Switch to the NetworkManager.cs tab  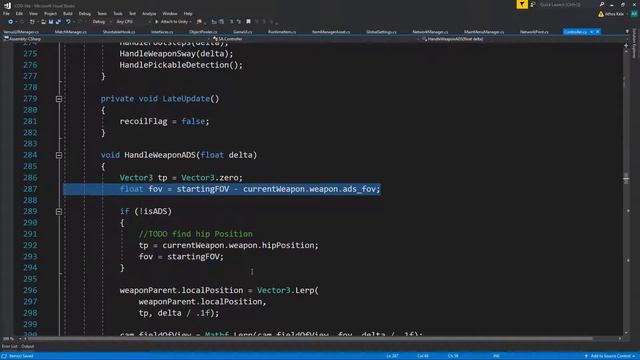430,31
